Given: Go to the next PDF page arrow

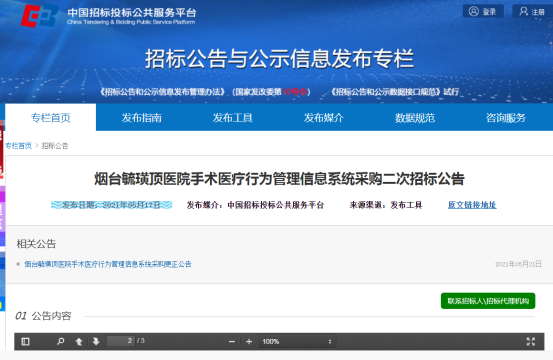Looking at the screenshot, I should pos(96,341).
